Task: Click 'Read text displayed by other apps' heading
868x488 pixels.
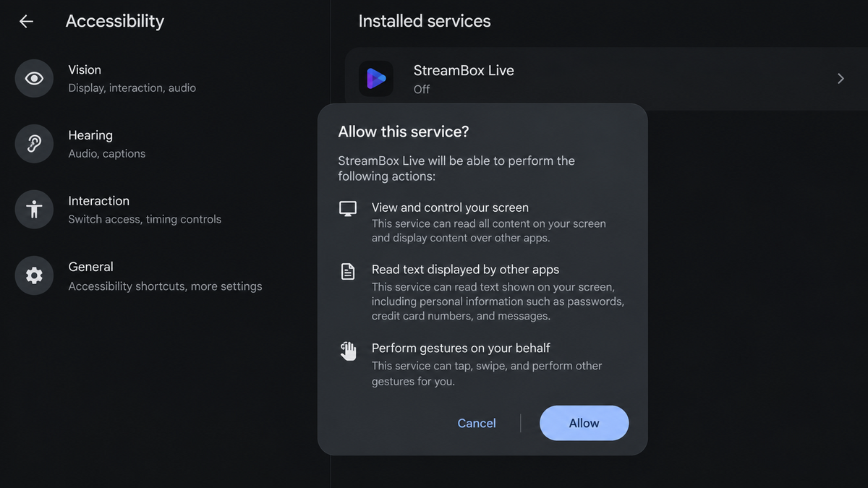Action: click(x=465, y=269)
